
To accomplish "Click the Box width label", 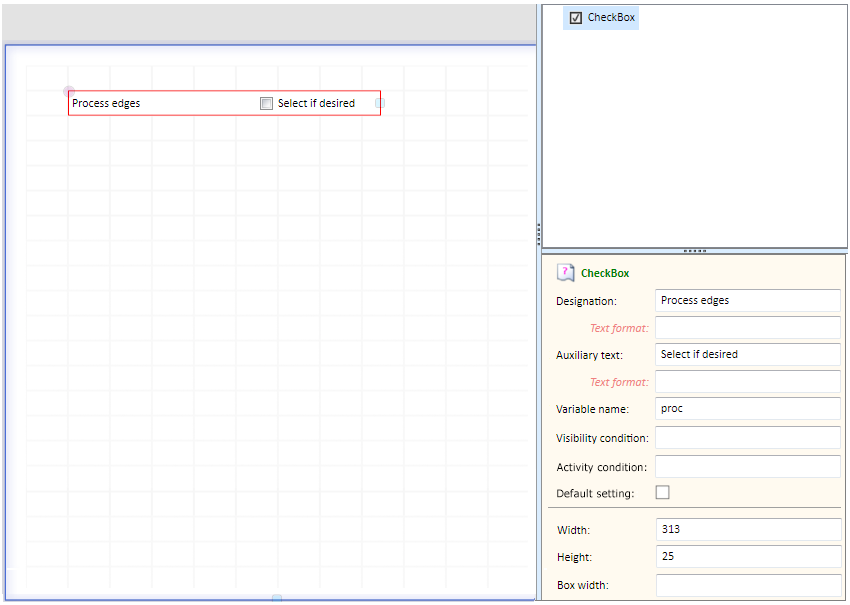I will tap(583, 585).
